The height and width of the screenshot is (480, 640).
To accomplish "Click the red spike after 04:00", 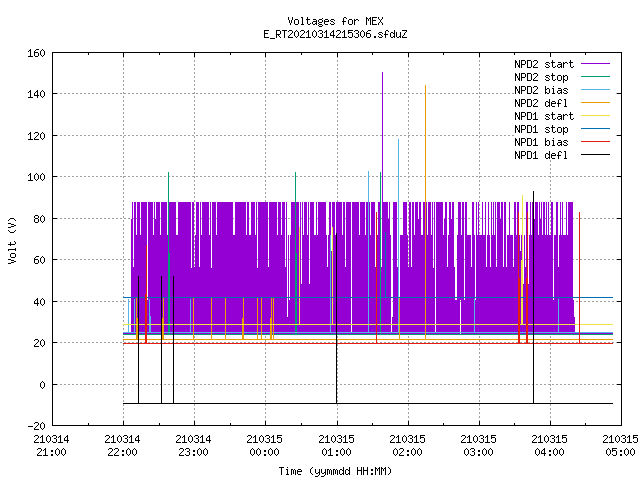I will pyautogui.click(x=579, y=278).
